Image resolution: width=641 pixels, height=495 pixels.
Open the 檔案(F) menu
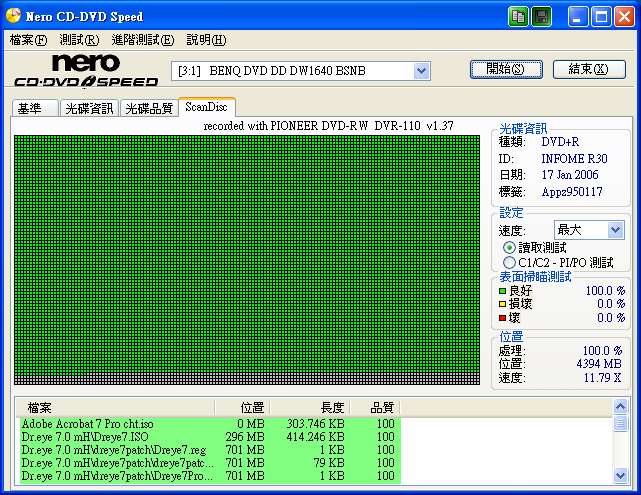pyautogui.click(x=28, y=40)
